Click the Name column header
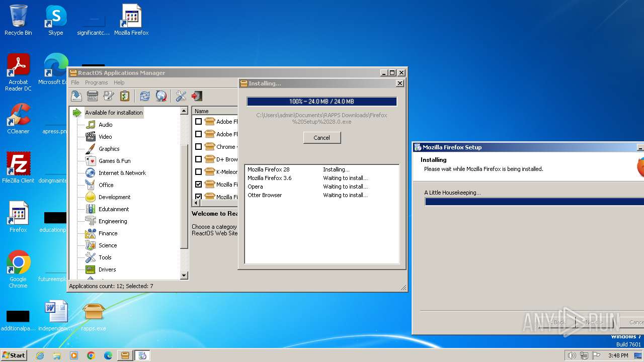Image resolution: width=644 pixels, height=362 pixels. pos(215,111)
